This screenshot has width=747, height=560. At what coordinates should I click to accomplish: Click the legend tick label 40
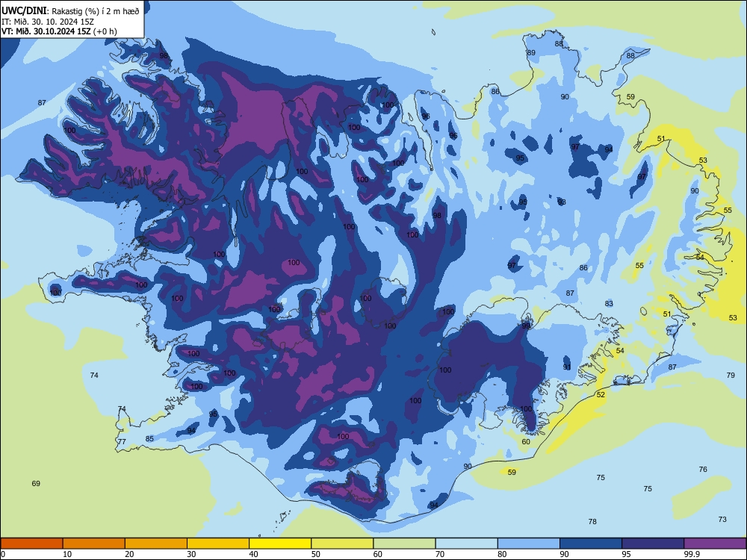tap(254, 554)
